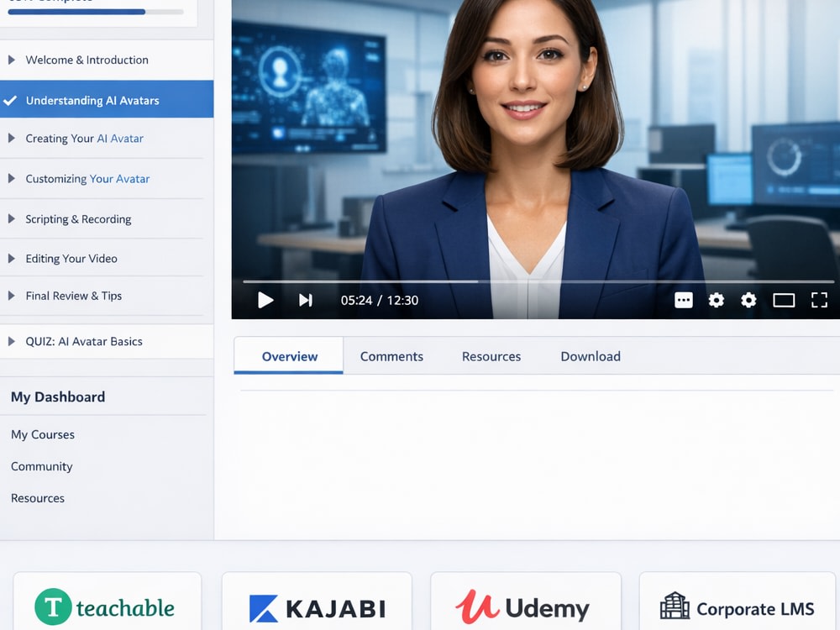Click the Corporate LMS card

739,601
